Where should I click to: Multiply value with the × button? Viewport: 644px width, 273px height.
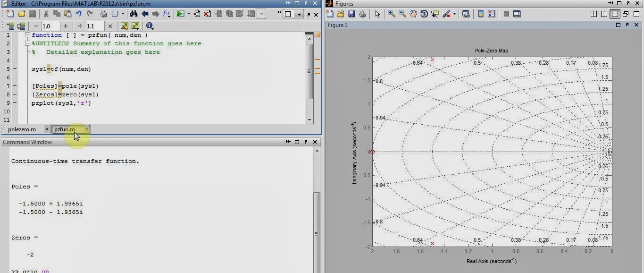pos(110,26)
